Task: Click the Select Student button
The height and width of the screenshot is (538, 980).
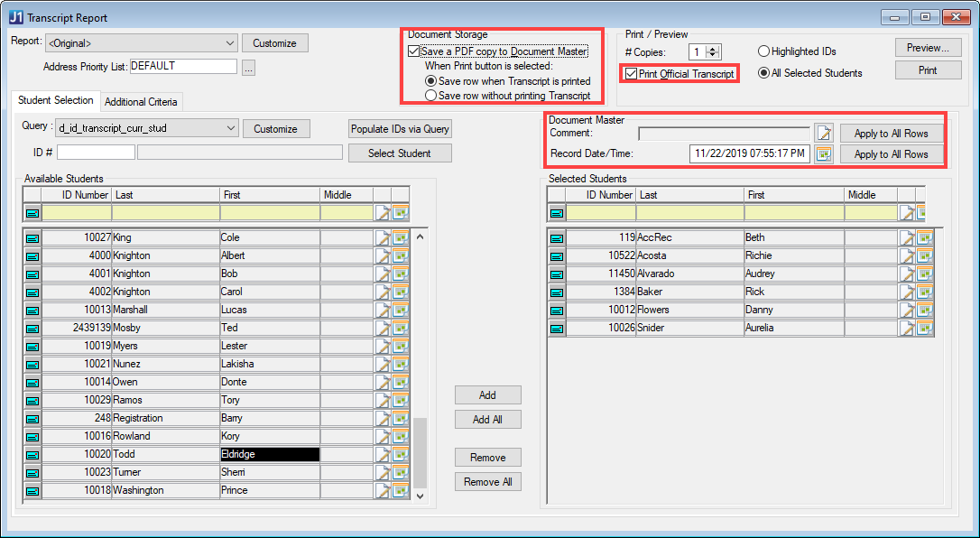Action: pyautogui.click(x=400, y=153)
